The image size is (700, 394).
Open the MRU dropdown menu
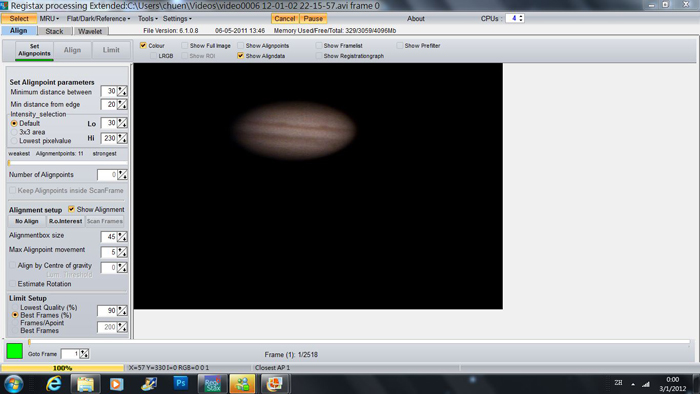(x=49, y=19)
